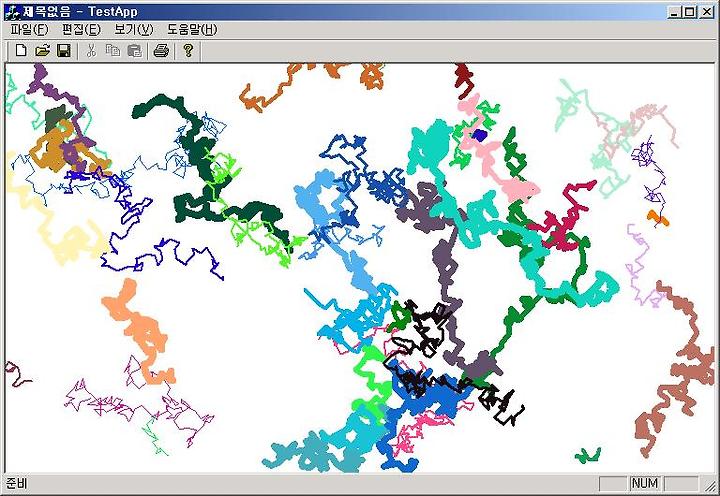Image resolution: width=720 pixels, height=496 pixels.
Task: Open the 보기(V) menu
Action: [134, 30]
